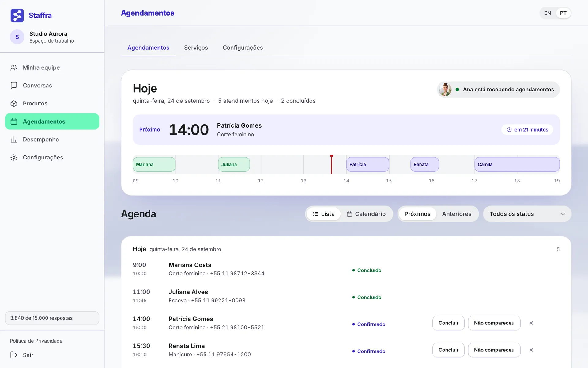Viewport: 588px width, 368px height.
Task: Open Conversas chat bubble icon
Action: pyautogui.click(x=14, y=86)
